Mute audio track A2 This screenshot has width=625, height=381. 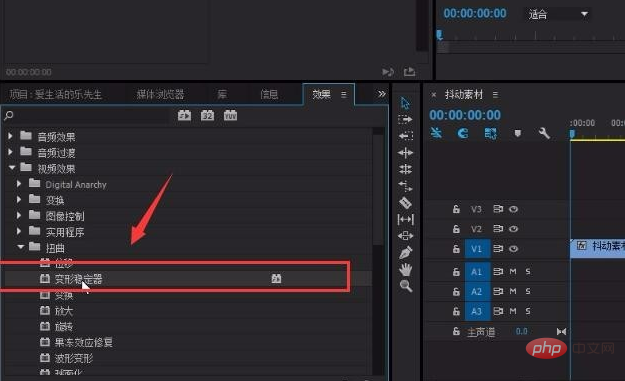(x=513, y=291)
